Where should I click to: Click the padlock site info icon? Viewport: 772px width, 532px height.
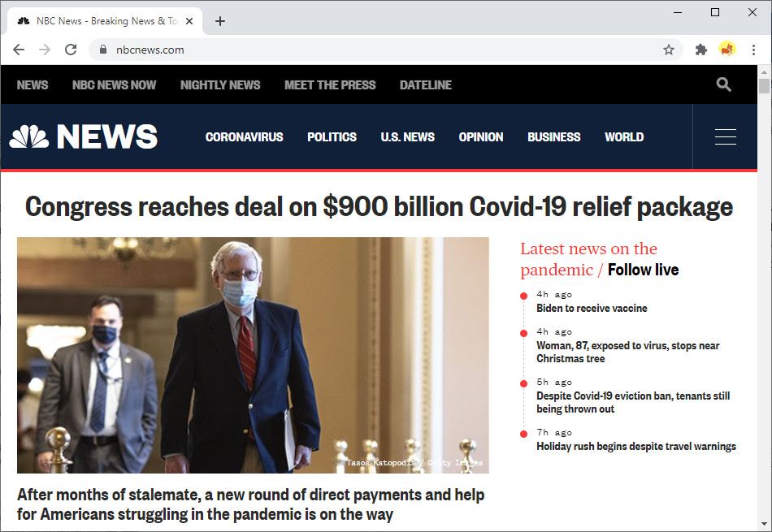click(103, 50)
